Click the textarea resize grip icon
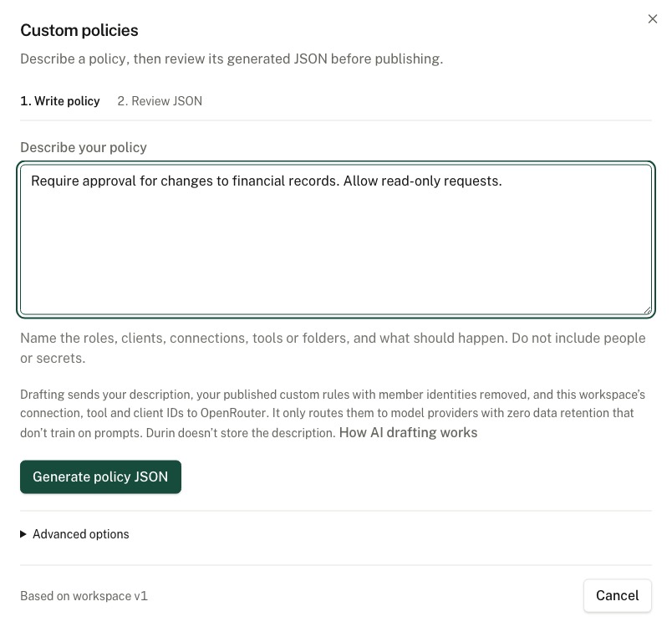This screenshot has width=672, height=632. pos(647,310)
